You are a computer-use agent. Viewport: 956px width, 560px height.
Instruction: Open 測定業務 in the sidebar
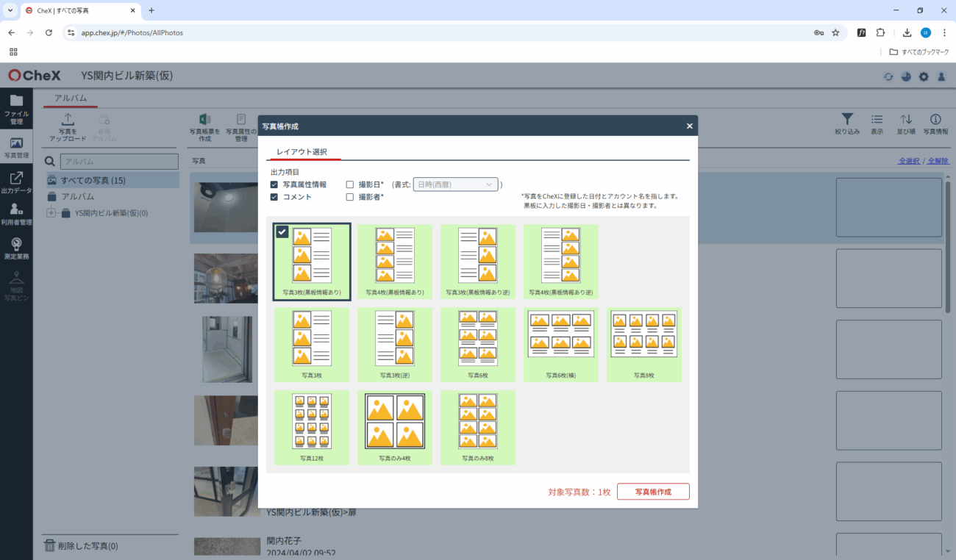(16, 248)
